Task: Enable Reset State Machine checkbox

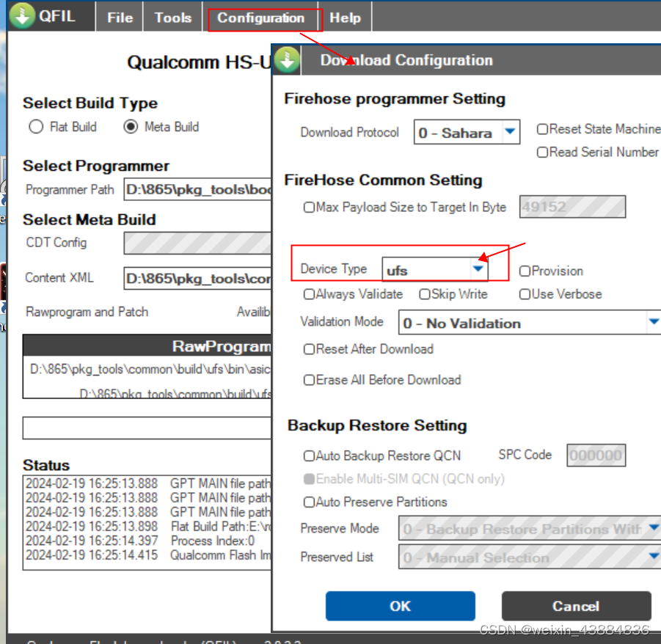Action: tap(542, 129)
